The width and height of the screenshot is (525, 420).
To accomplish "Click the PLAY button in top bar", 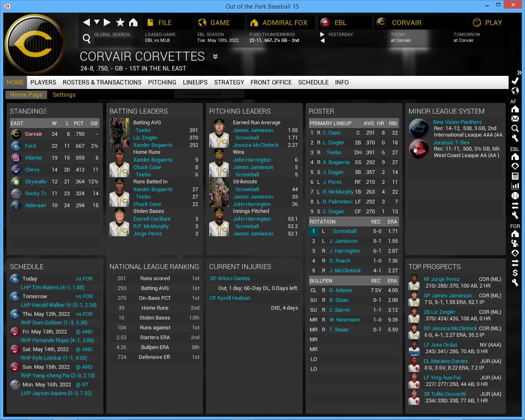I will (x=488, y=23).
